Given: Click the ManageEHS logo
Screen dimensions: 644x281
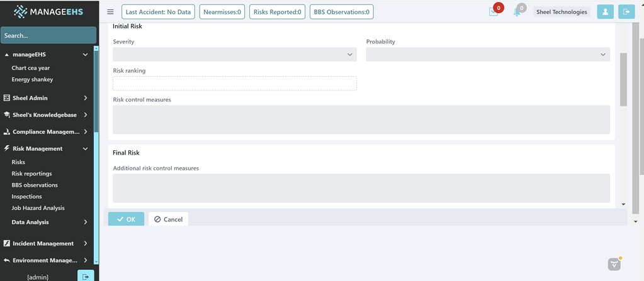Looking at the screenshot, I should 48,12.
